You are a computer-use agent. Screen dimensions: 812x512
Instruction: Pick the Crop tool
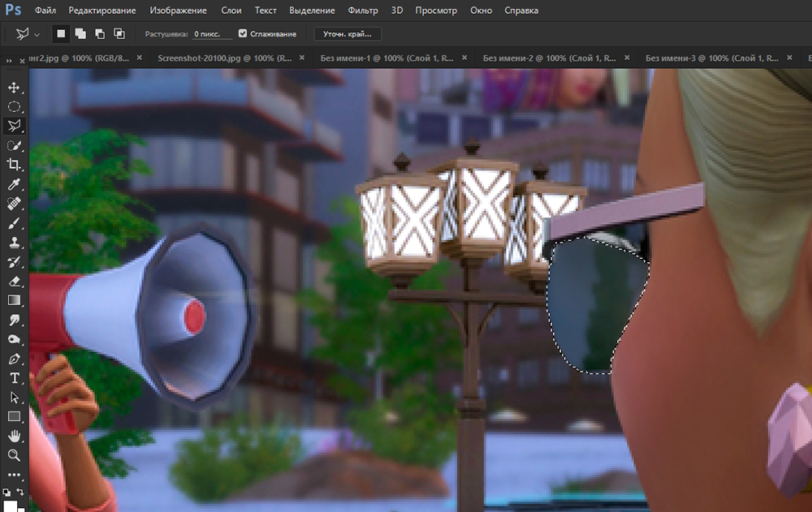(15, 165)
